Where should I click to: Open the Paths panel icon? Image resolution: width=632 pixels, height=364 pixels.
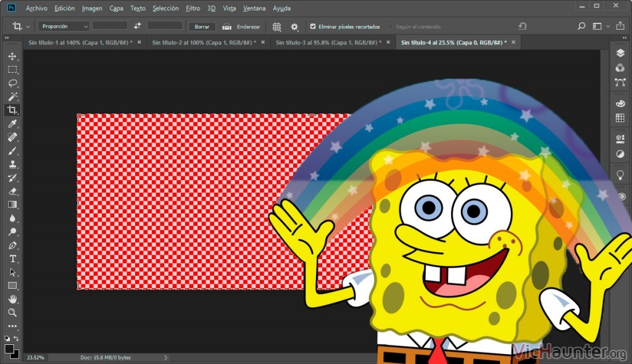point(620,82)
